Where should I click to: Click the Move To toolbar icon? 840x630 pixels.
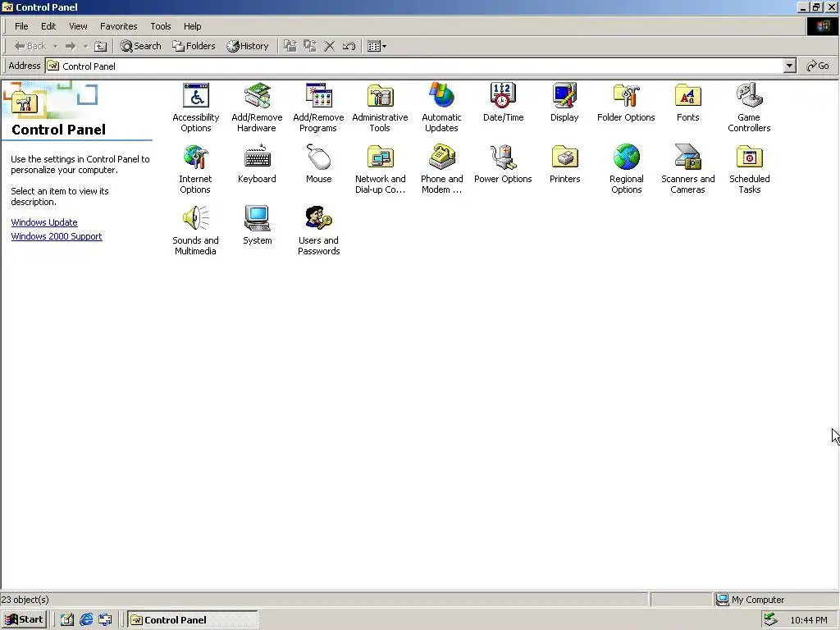pyautogui.click(x=290, y=46)
